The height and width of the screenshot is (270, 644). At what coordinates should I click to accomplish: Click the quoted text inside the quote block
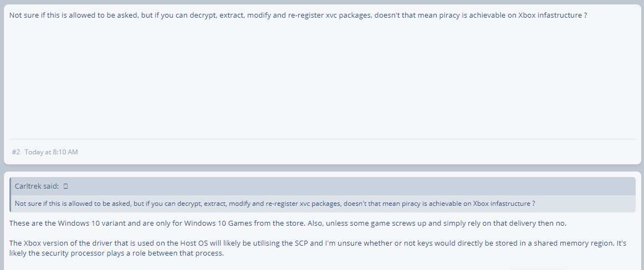(275, 204)
